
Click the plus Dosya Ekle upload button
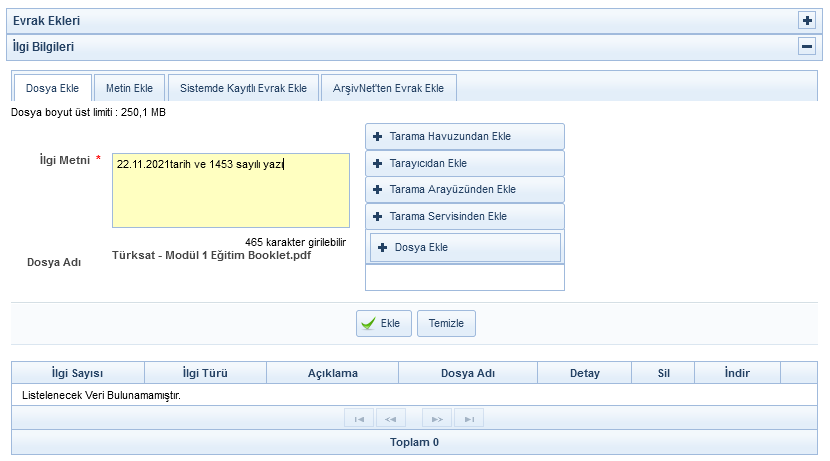(x=465, y=247)
